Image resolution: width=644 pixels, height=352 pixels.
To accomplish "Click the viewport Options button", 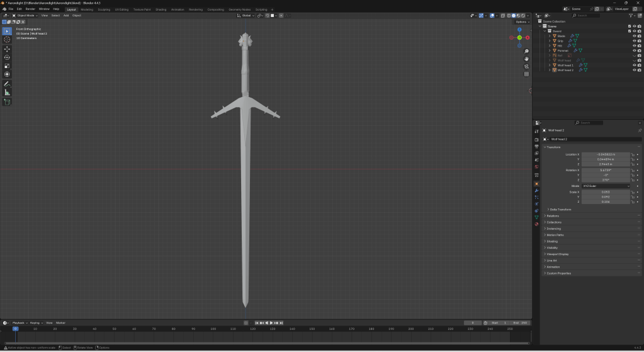I will pos(522,22).
